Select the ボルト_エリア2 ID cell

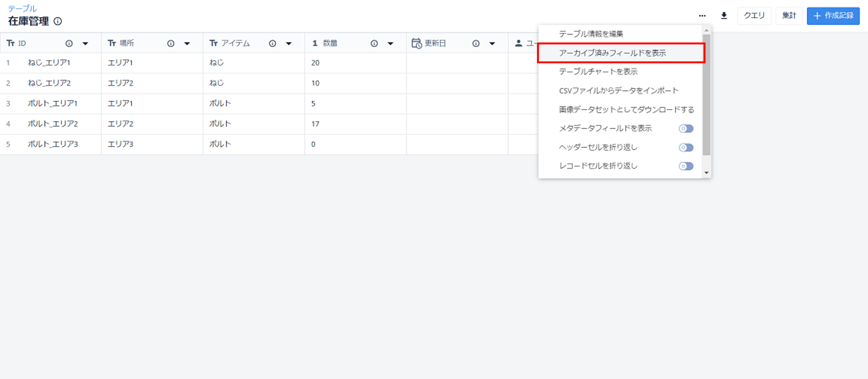click(50, 124)
